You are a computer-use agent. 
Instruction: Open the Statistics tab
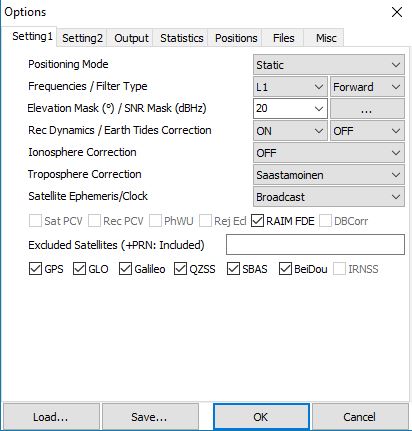click(x=182, y=38)
